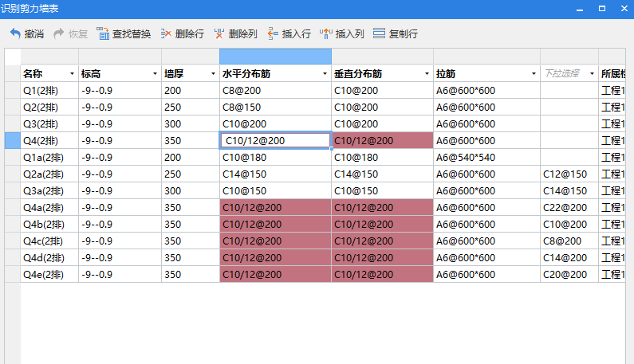Open the 墙厚 column dropdown arrow

tap(213, 73)
